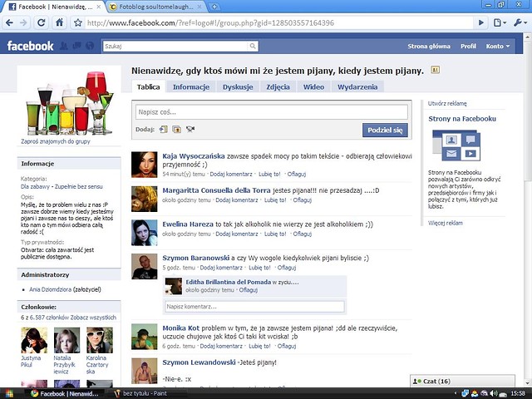Bookmark the page with the star icon
The height and width of the screenshot is (399, 532).
click(78, 22)
